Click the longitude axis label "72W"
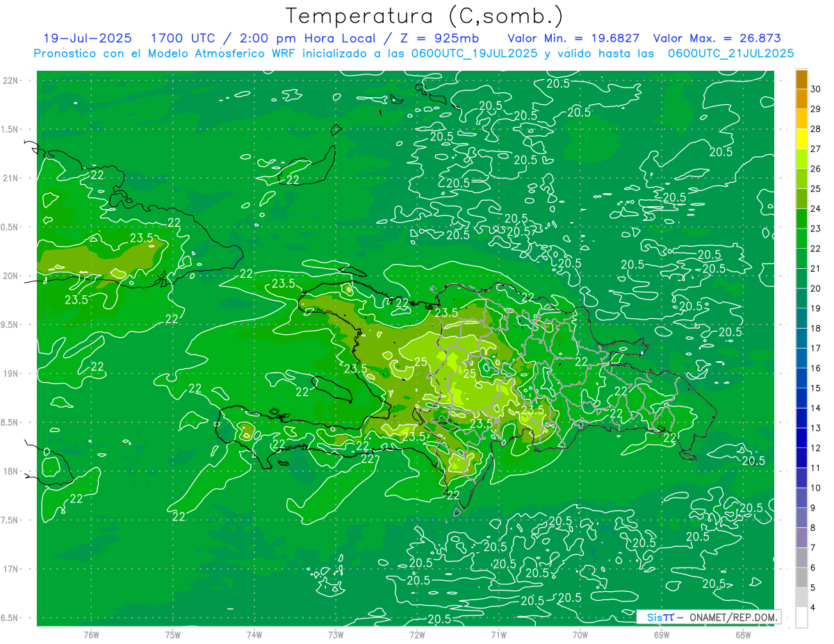The image size is (834, 644). (417, 634)
